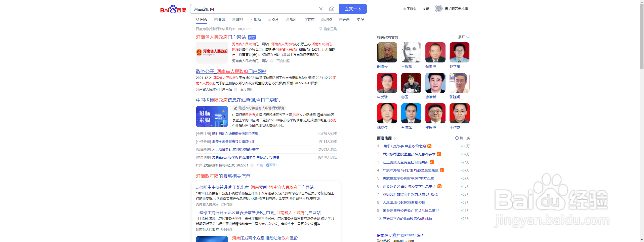Switch to the 地图 tab

tap(327, 19)
